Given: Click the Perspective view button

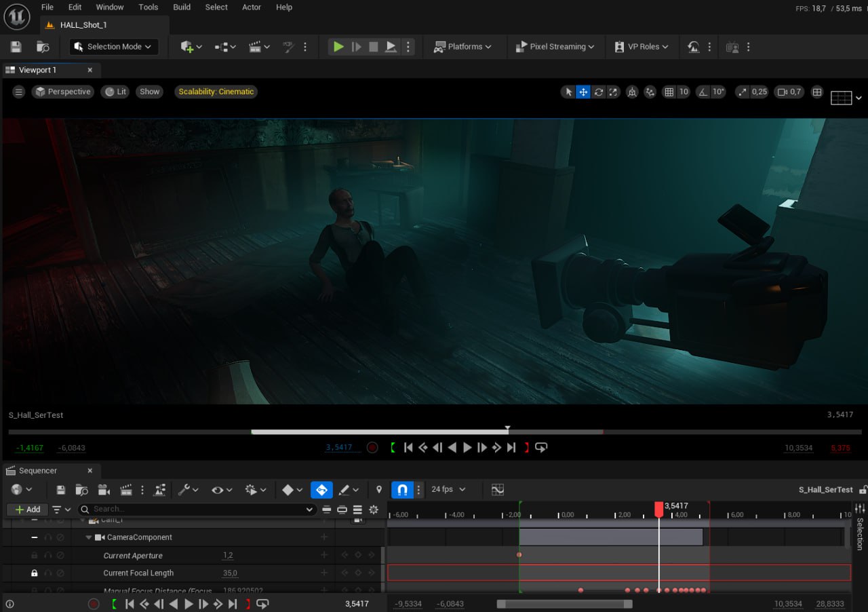Looking at the screenshot, I should click(x=63, y=92).
